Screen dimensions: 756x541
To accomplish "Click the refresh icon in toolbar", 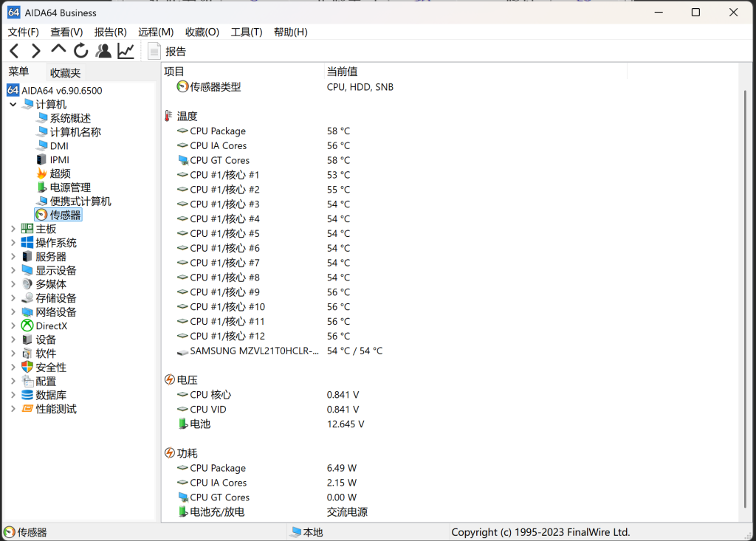I will point(81,51).
